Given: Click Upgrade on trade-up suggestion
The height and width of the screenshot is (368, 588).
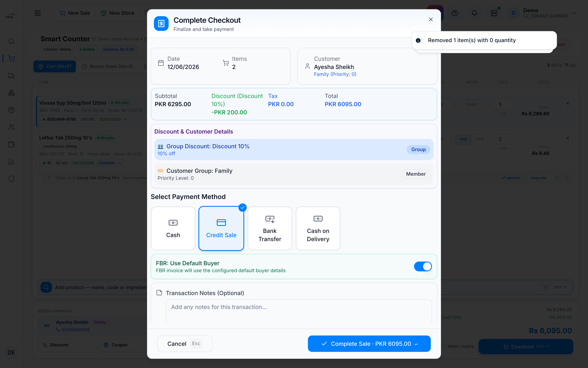Looking at the screenshot, I should pos(538,178).
